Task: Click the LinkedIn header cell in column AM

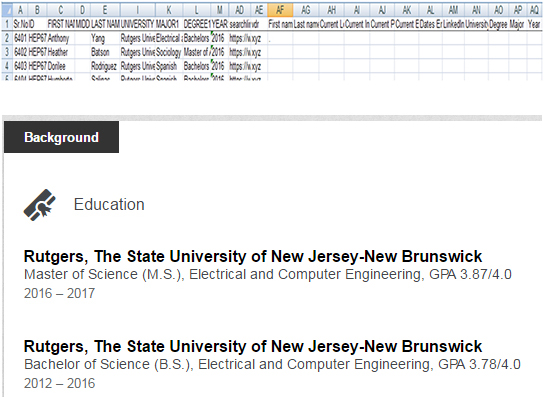Action: coord(453,24)
